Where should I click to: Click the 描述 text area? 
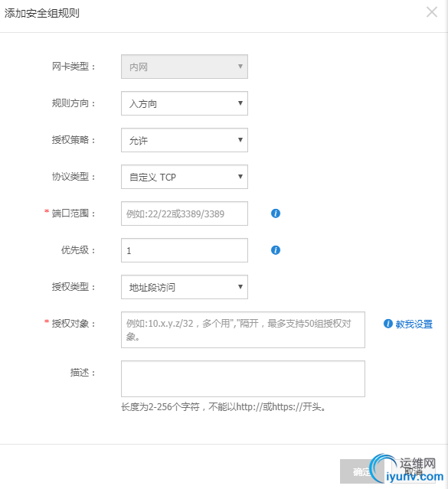243,379
